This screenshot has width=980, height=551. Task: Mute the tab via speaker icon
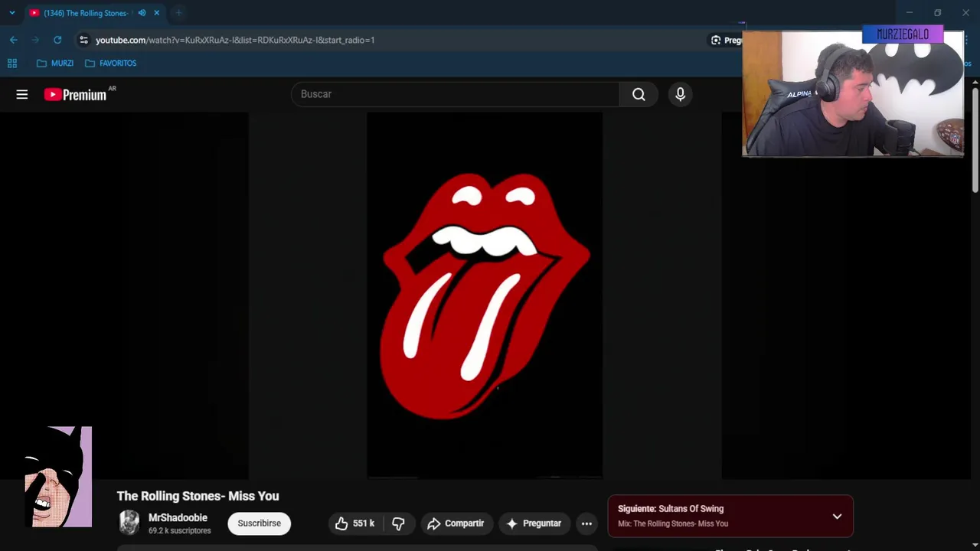pyautogui.click(x=142, y=13)
